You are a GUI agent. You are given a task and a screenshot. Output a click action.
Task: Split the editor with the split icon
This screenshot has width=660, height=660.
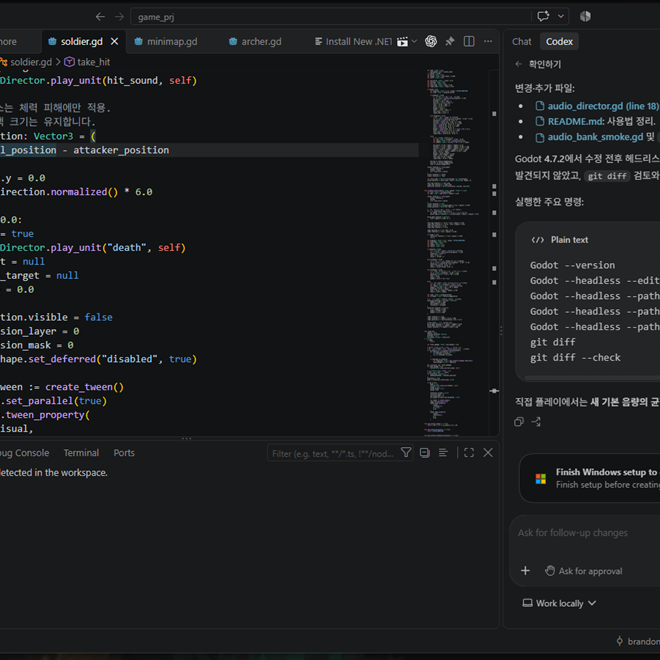(469, 41)
